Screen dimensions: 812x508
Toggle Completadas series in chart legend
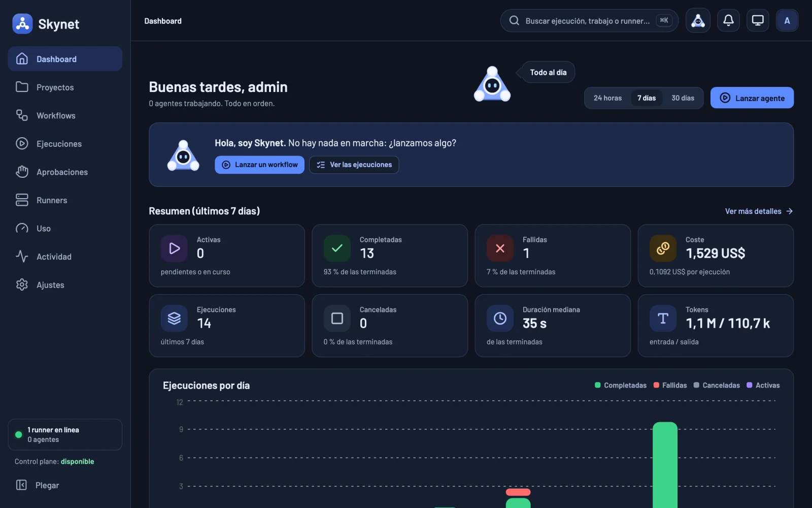coord(621,386)
